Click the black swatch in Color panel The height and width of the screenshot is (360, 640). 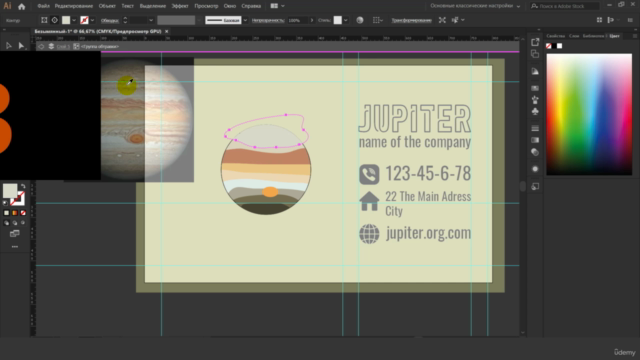pos(554,46)
